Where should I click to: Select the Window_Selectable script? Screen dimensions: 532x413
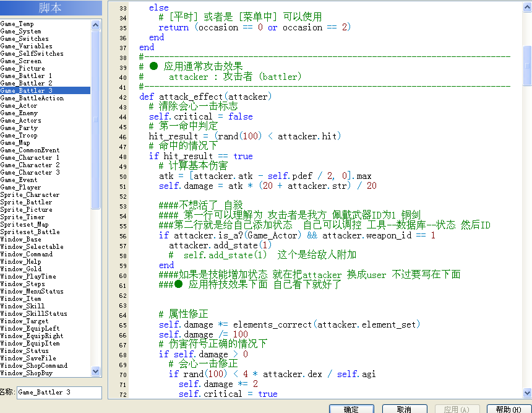[32, 247]
